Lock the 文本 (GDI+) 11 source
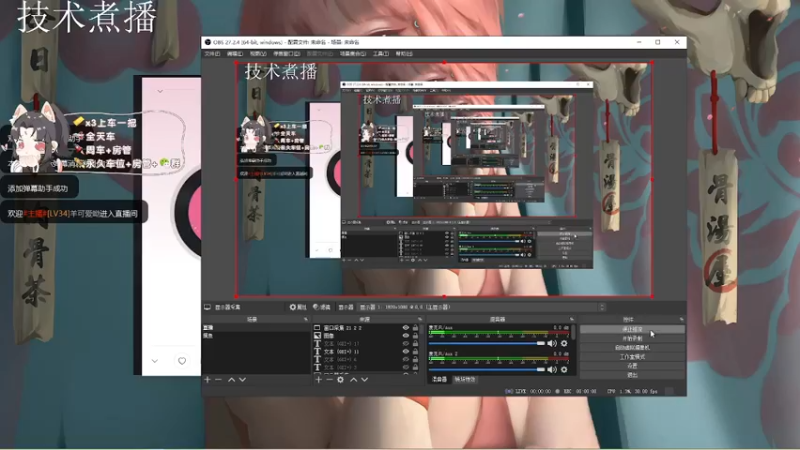800x450 pixels. [x=415, y=352]
